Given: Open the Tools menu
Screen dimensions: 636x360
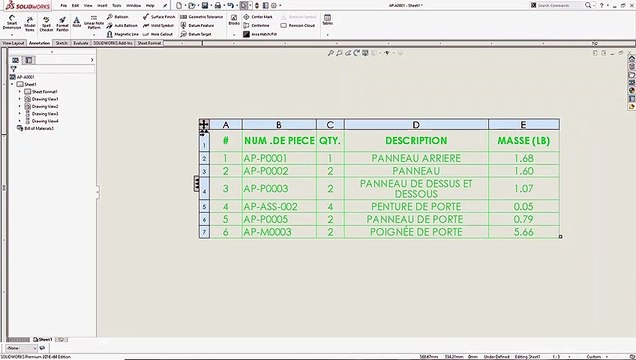Looking at the screenshot, I should pos(116,6).
